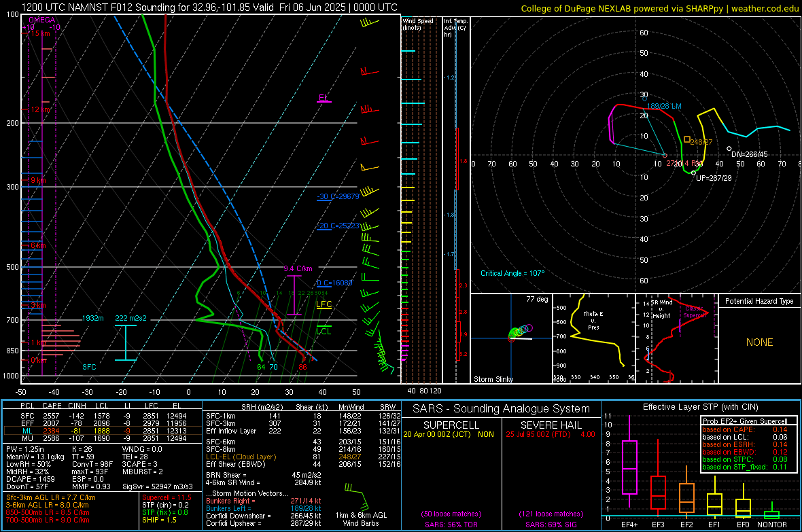The width and height of the screenshot is (802, 532).
Task: Select the 0 C=16086' freezing level label
Action: 334,283
